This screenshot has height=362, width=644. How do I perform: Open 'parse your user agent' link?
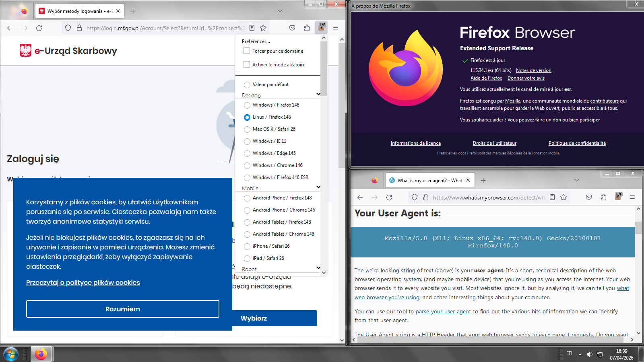click(443, 312)
